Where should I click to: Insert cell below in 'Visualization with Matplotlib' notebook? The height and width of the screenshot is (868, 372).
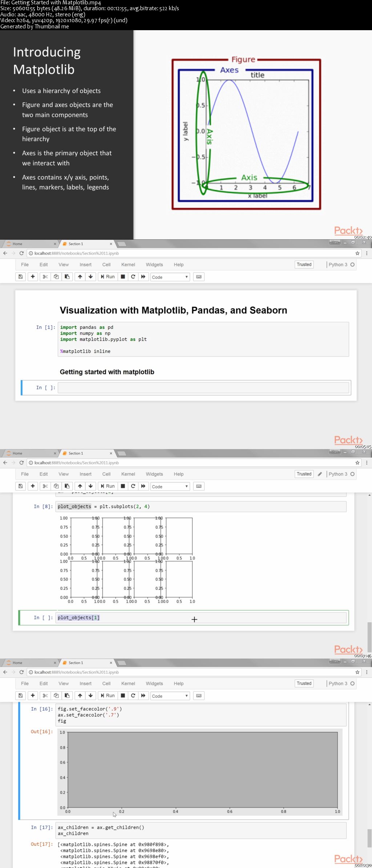[33, 277]
